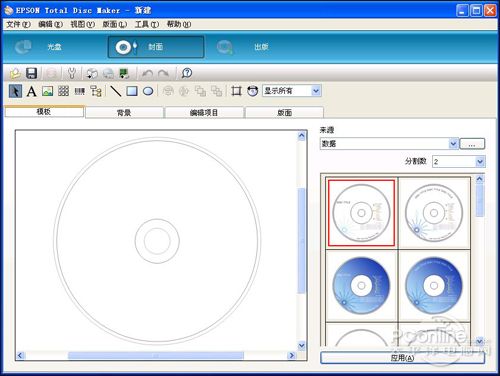
Task: Click the greyed disc icon left of the green icon
Action: pos(108,73)
